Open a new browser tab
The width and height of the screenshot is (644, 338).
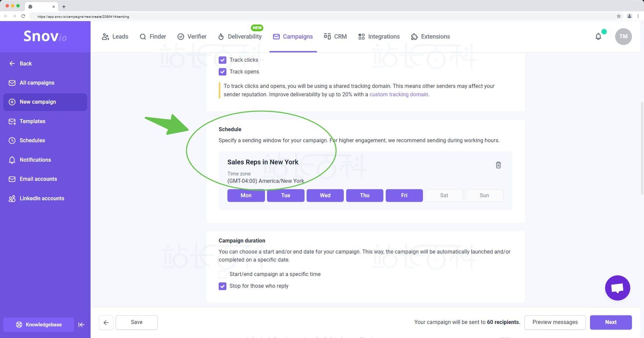(64, 6)
